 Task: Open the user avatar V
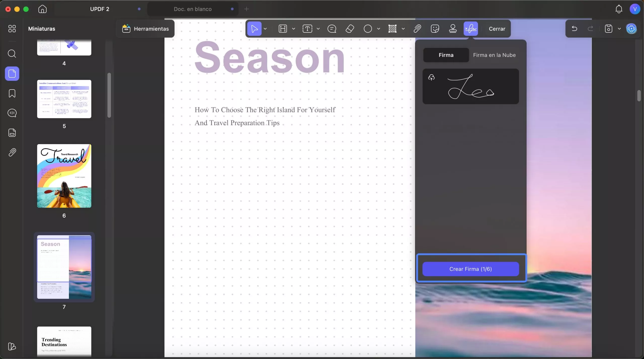(x=635, y=9)
